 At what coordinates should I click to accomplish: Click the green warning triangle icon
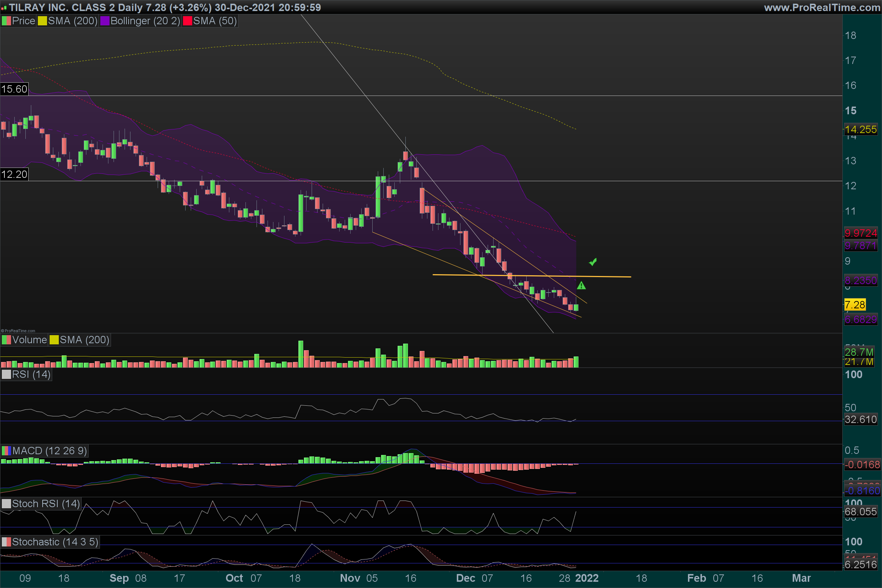[x=581, y=286]
